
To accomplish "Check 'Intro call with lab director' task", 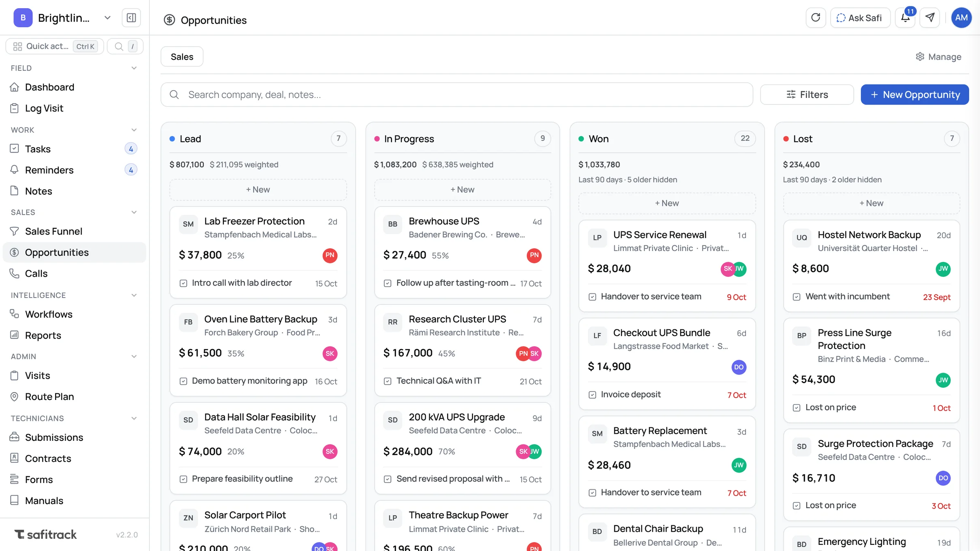I will coord(183,283).
